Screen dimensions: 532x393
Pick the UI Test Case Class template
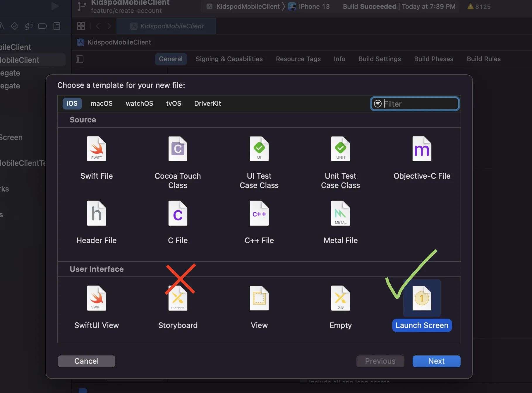259,163
